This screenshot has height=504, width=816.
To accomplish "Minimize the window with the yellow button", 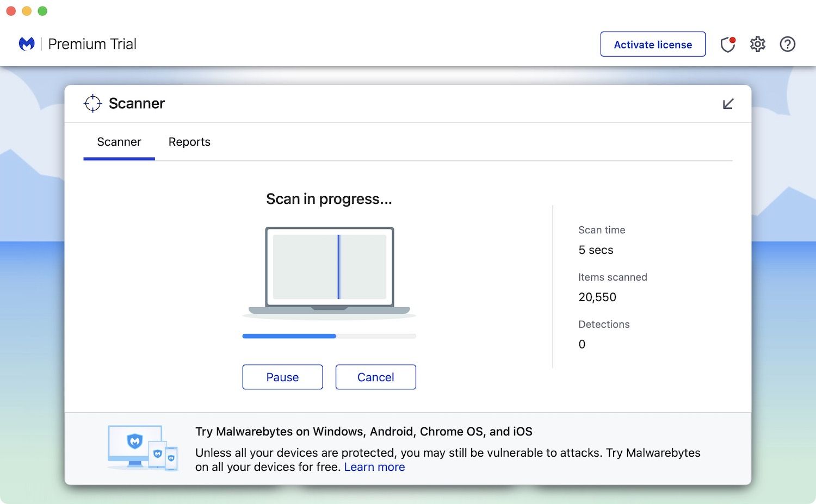I will point(27,11).
